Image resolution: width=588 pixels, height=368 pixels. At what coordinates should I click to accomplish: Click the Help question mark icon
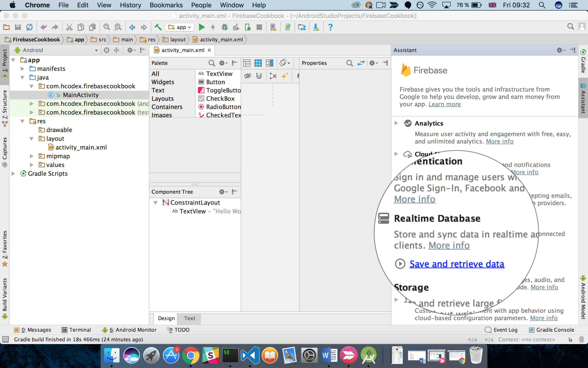tap(331, 27)
